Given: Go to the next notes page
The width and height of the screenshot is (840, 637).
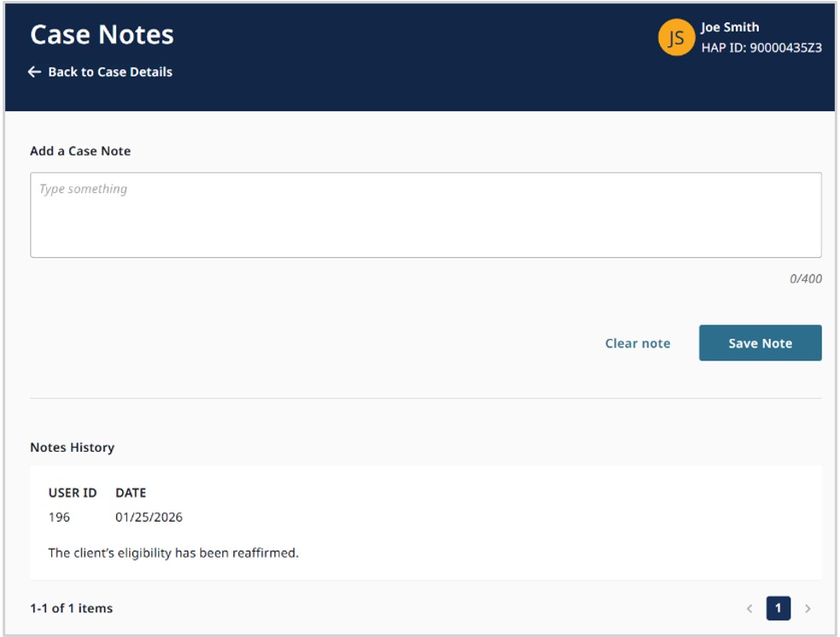Looking at the screenshot, I should (808, 609).
